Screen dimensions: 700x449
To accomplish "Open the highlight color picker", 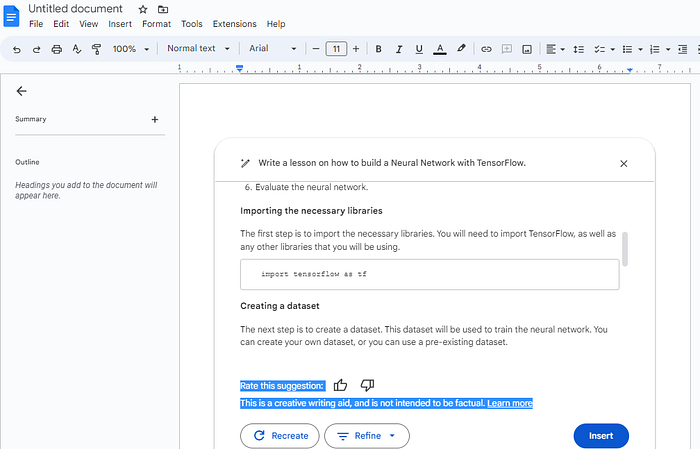I will click(461, 49).
